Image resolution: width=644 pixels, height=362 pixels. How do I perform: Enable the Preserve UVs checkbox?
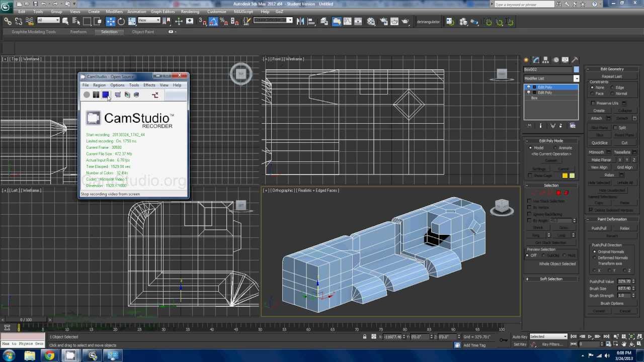594,103
